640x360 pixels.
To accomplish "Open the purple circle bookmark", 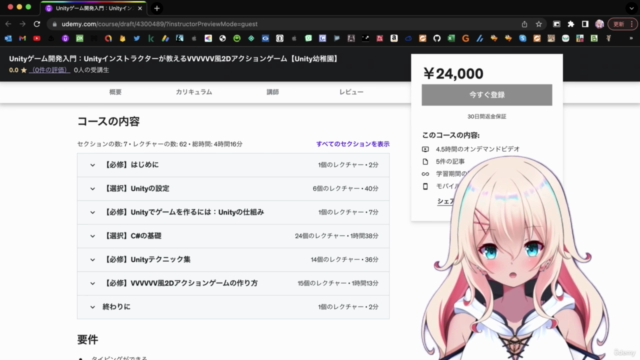I will (65, 38).
